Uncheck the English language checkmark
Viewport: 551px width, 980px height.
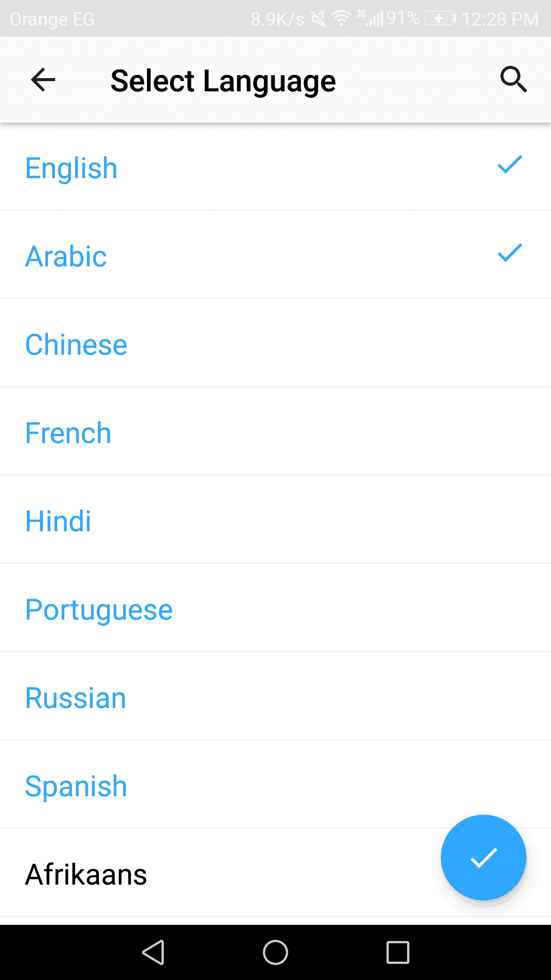[510, 165]
